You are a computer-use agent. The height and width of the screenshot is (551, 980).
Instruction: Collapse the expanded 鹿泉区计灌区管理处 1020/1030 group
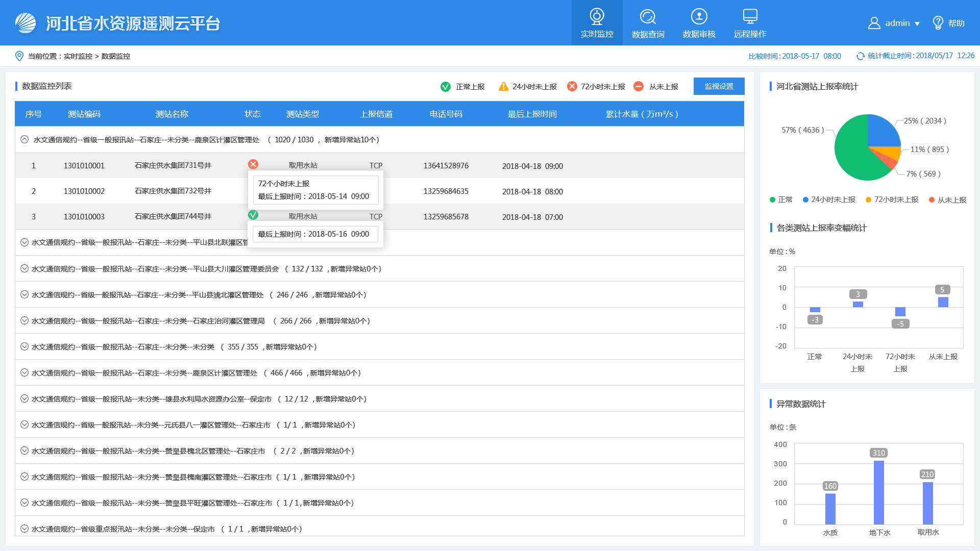tap(24, 139)
